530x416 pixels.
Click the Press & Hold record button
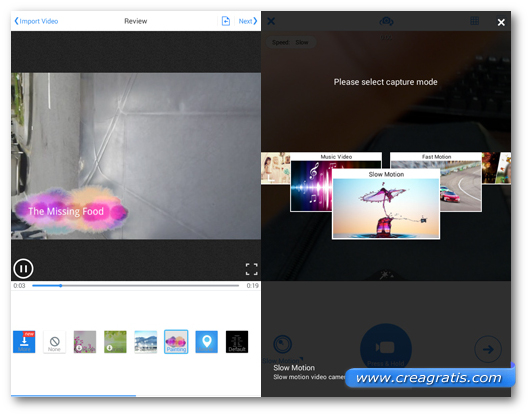386,349
